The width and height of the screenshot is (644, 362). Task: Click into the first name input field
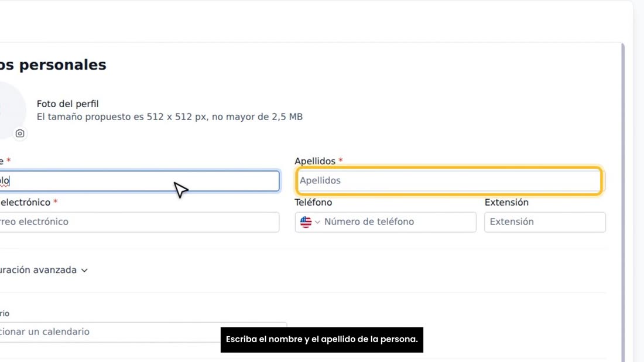point(139,181)
